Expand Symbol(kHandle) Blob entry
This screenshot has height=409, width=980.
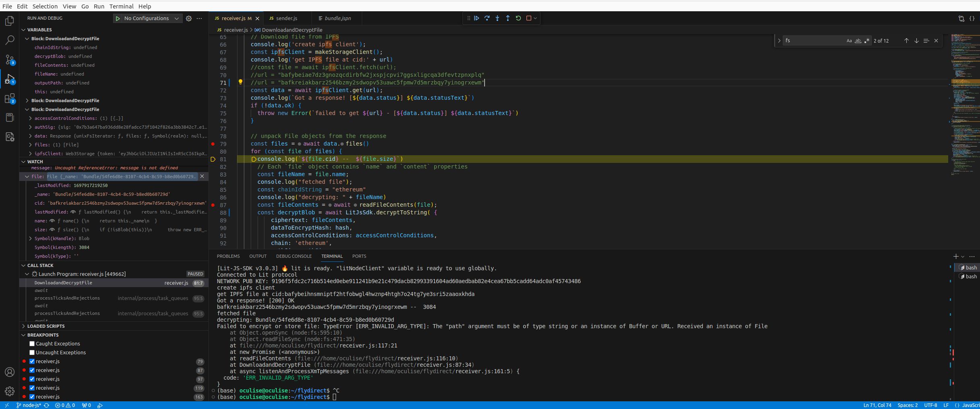pos(31,238)
